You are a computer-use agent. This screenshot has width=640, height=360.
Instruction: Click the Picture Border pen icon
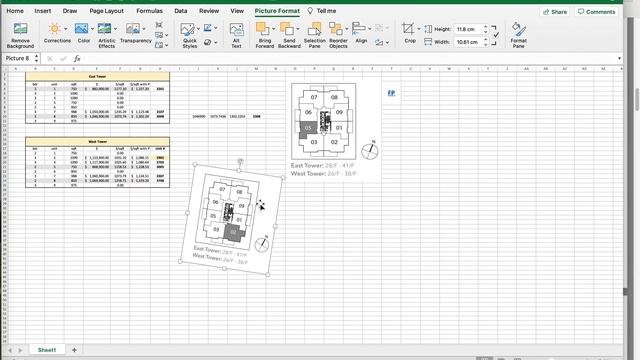[x=208, y=28]
